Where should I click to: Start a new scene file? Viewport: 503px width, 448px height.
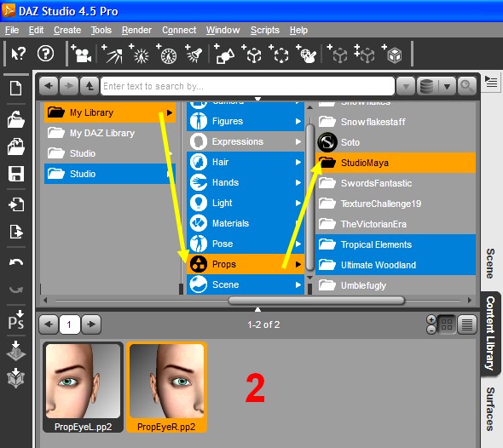click(x=15, y=88)
